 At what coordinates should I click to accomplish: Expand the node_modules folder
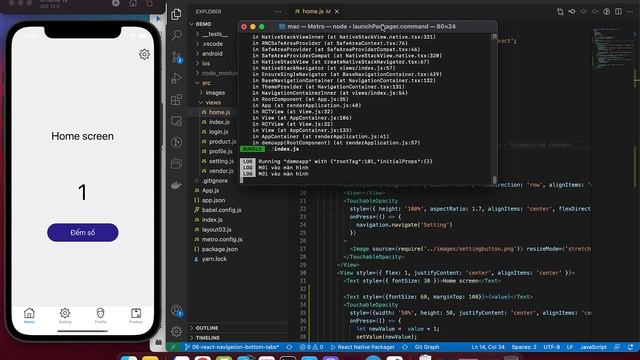click(x=219, y=73)
